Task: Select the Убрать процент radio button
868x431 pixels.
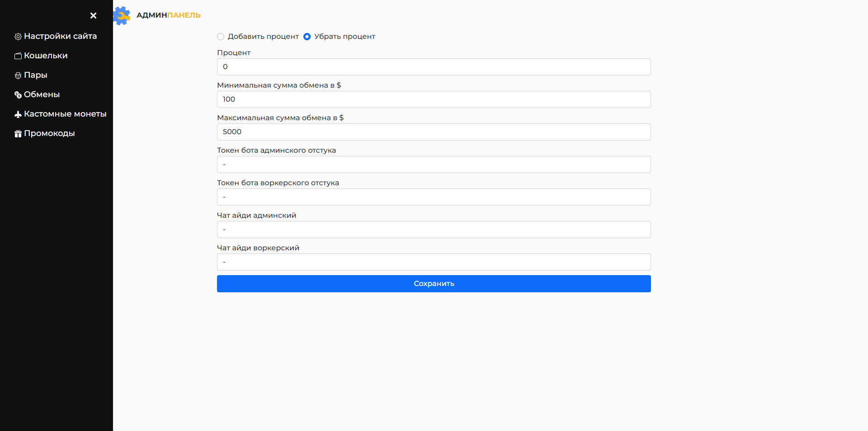Action: pyautogui.click(x=307, y=37)
